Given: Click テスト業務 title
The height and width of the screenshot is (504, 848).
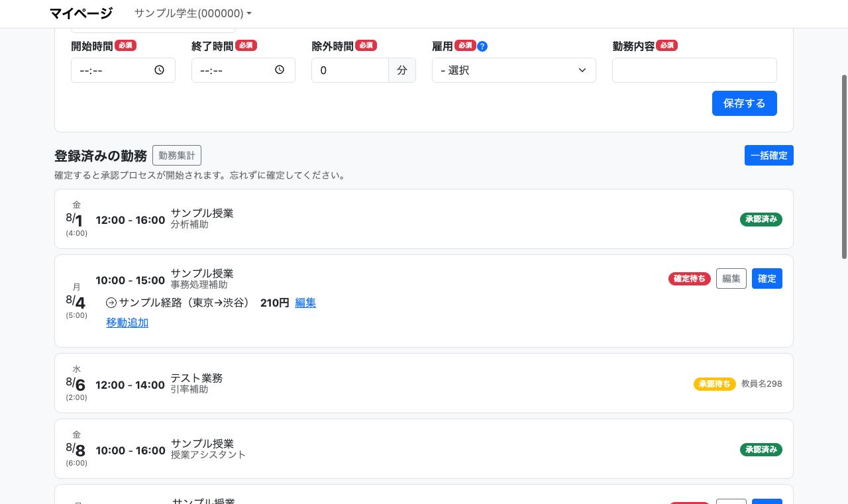Looking at the screenshot, I should coord(197,378).
